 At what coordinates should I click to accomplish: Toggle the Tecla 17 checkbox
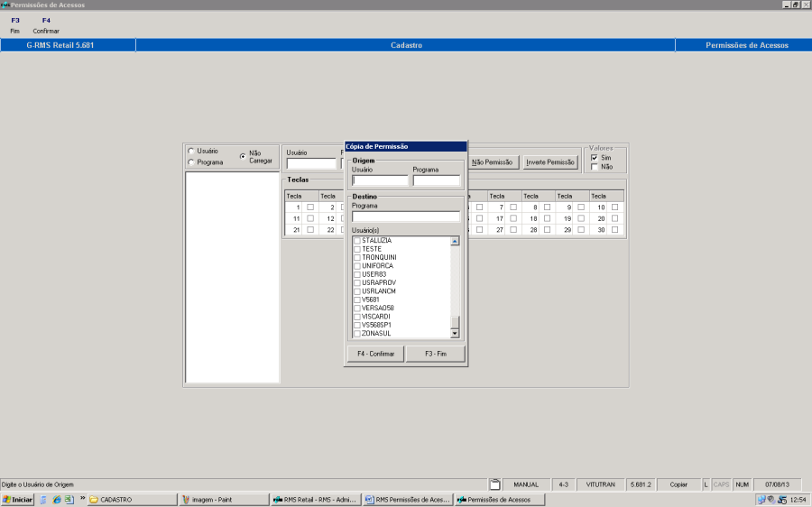513,218
